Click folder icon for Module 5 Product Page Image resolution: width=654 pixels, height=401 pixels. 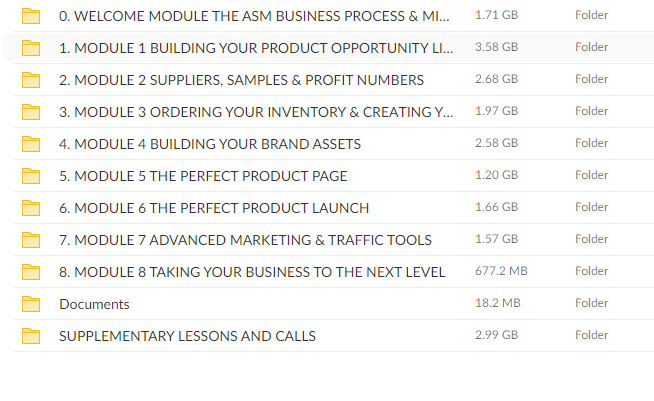pos(31,175)
